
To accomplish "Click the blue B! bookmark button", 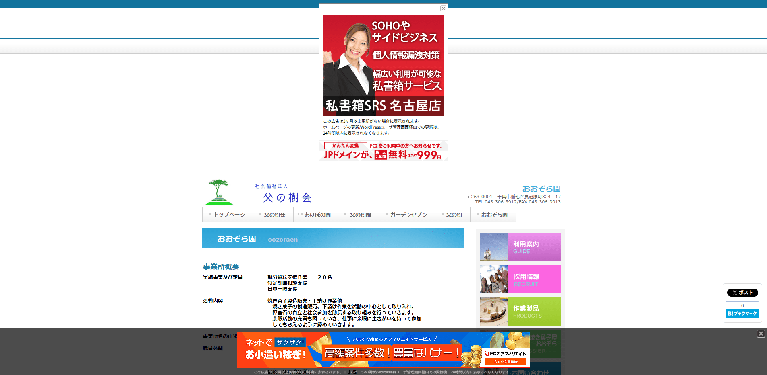I will 742,313.
